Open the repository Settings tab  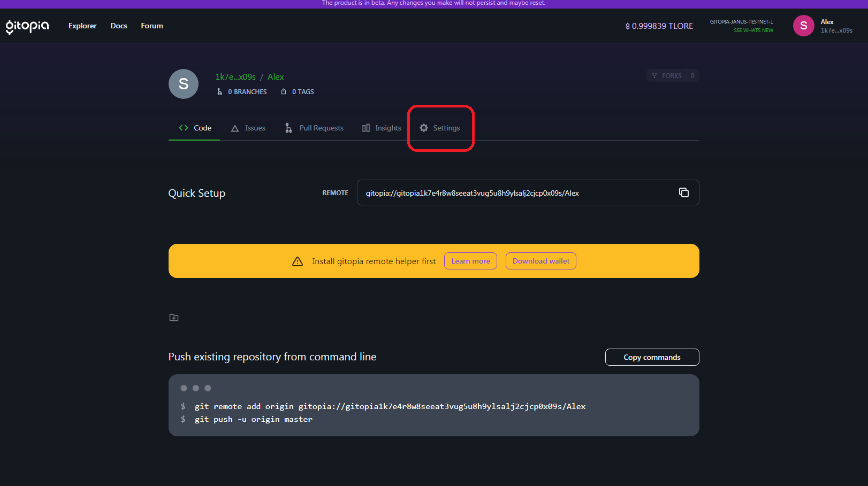tap(440, 128)
